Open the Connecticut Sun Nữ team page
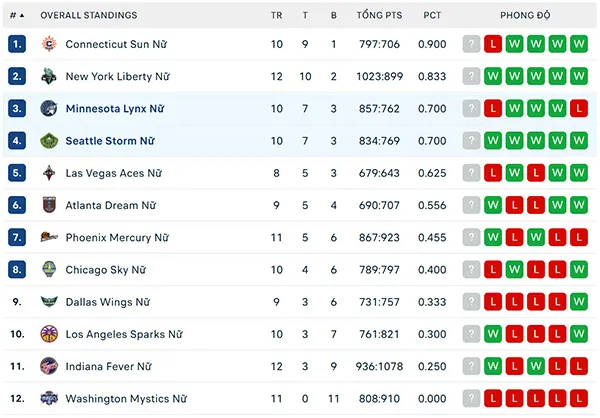 click(116, 44)
